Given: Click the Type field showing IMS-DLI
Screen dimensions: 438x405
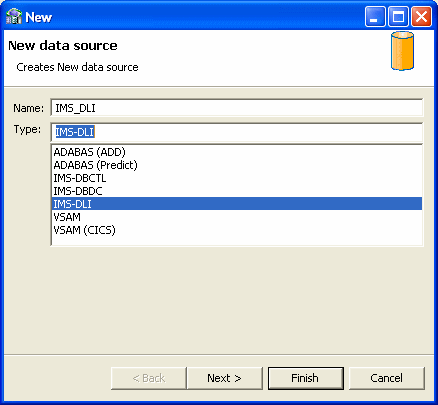Looking at the screenshot, I should pos(237,132).
